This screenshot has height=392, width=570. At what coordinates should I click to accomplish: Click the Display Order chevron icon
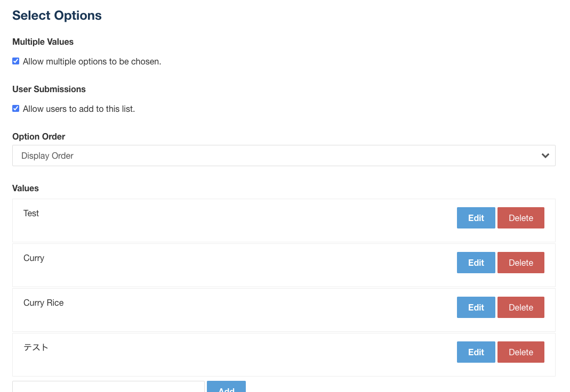click(545, 156)
